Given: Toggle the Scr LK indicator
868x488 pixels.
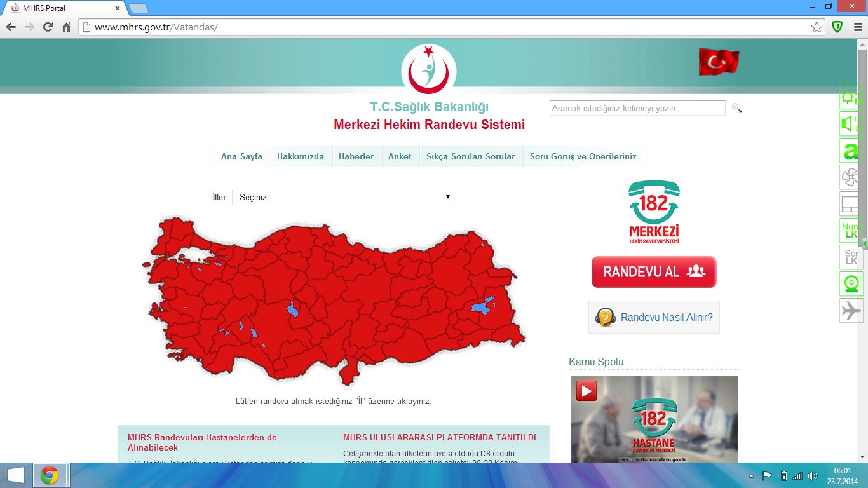Looking at the screenshot, I should point(850,257).
